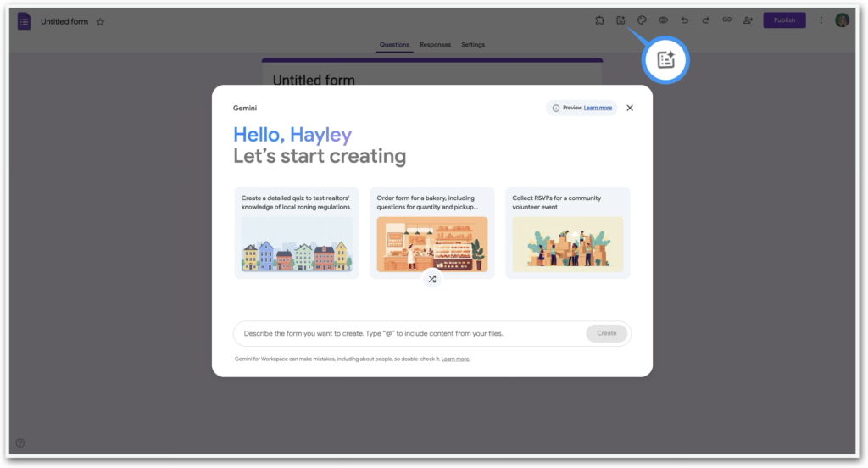Star the Untitled form

click(100, 21)
